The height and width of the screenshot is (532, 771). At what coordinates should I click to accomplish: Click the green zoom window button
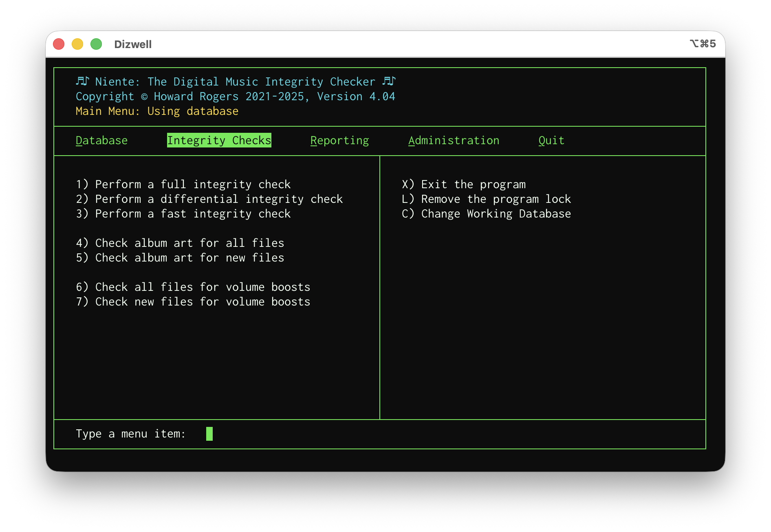[x=96, y=44]
